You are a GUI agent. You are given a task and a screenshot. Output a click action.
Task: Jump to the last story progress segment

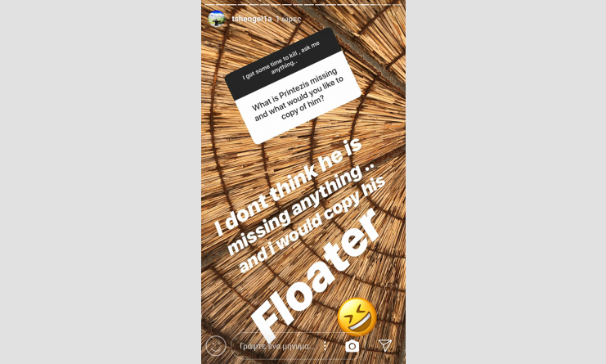tap(396, 4)
